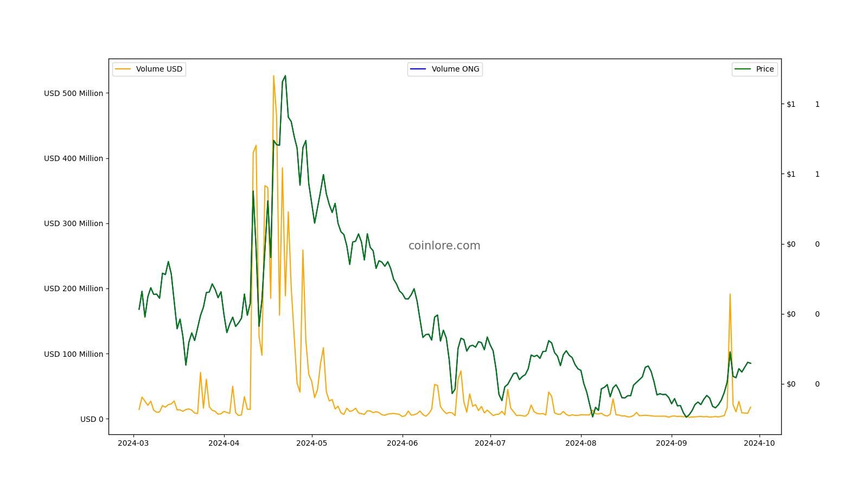Image resolution: width=868 pixels, height=488 pixels.
Task: Click the Price legend entry
Action: 755,69
